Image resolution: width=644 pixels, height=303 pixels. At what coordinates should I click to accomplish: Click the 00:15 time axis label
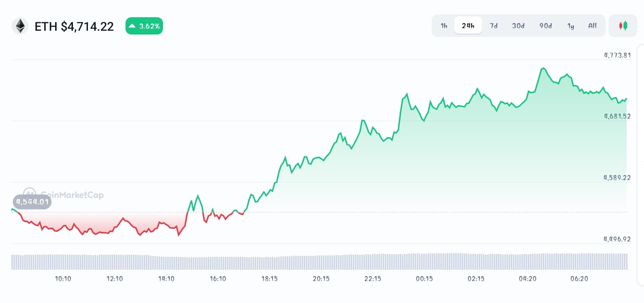point(425,279)
